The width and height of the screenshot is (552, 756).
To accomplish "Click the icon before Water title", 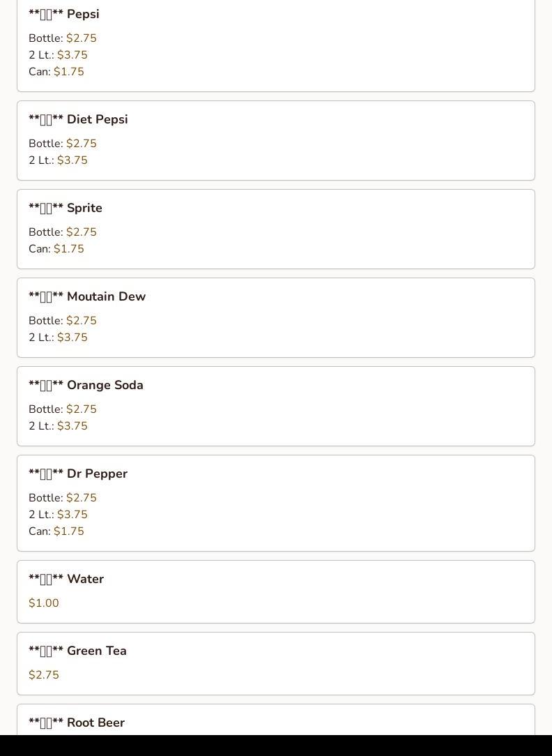I will click(x=46, y=579).
